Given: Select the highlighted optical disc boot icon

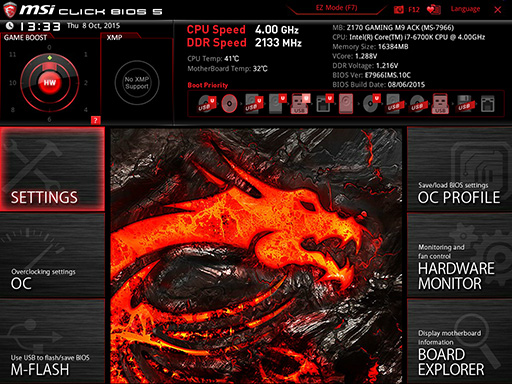Looking at the screenshot, I should click(x=229, y=104).
